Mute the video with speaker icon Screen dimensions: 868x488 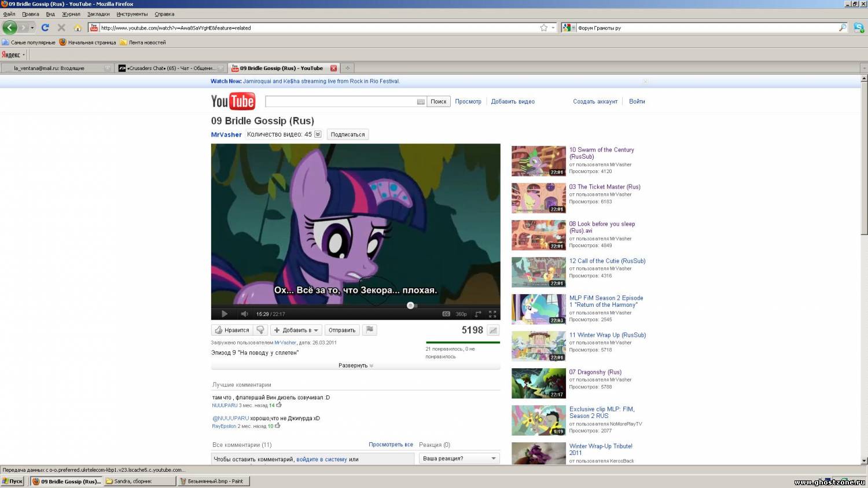pos(244,314)
